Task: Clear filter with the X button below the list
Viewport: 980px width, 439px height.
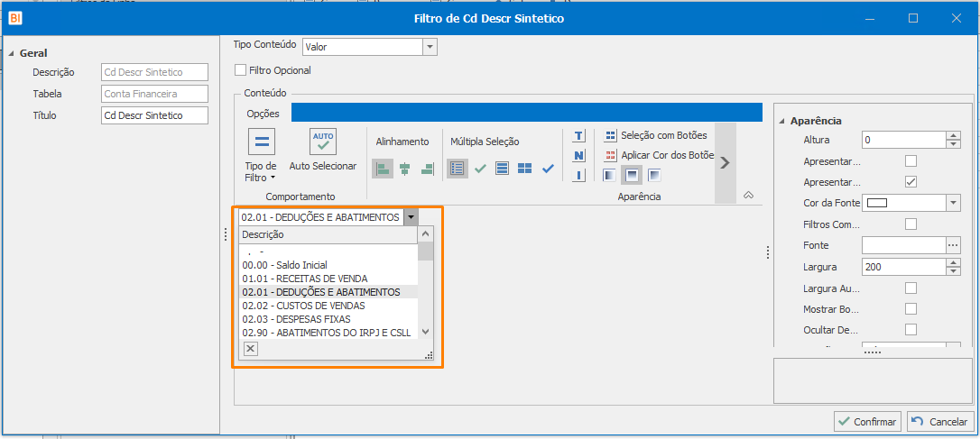Action: (250, 349)
